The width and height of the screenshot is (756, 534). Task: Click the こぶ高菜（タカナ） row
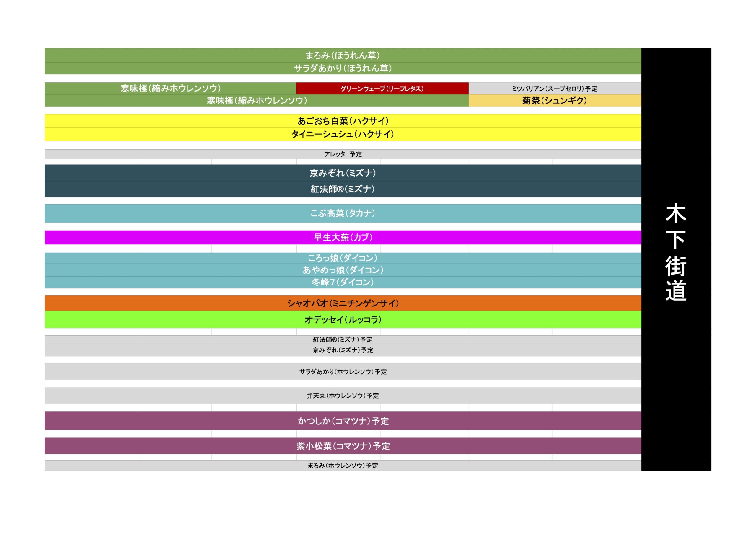click(x=343, y=213)
